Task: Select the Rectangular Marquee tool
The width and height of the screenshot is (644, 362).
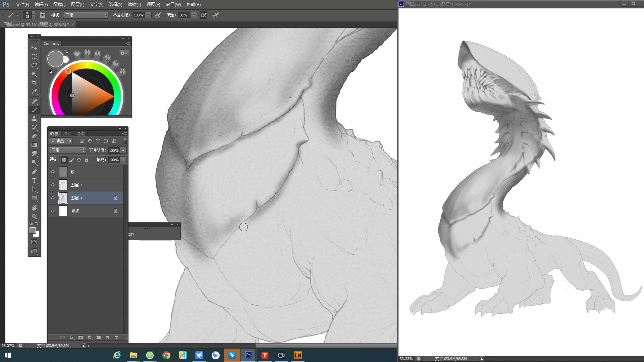Action: click(34, 57)
